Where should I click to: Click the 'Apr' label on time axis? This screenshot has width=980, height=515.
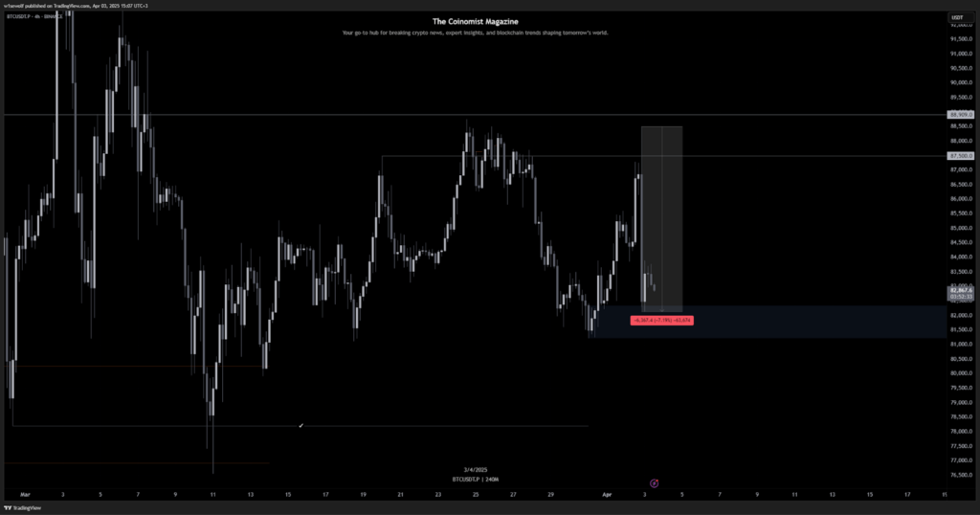[607, 495]
